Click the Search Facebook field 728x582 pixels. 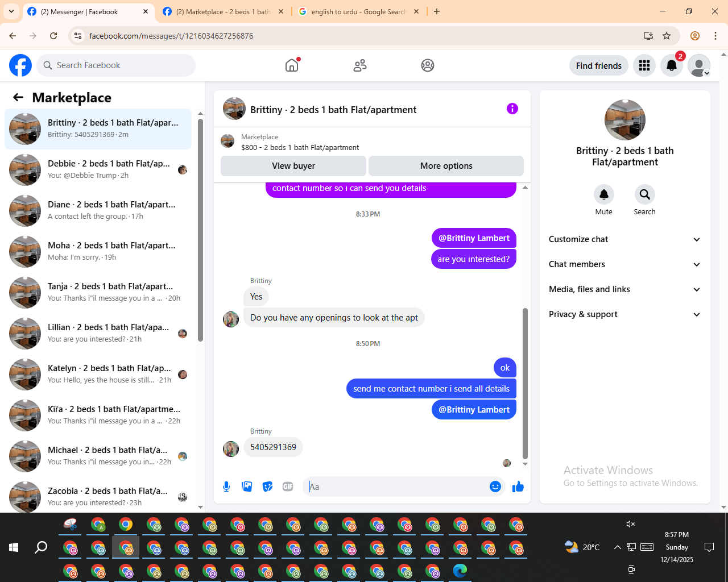(x=116, y=65)
